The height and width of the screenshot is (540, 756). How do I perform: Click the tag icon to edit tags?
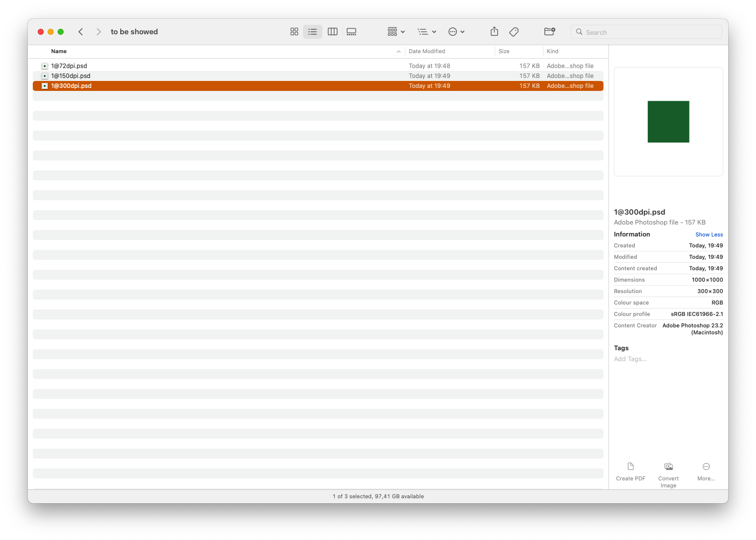pos(514,32)
